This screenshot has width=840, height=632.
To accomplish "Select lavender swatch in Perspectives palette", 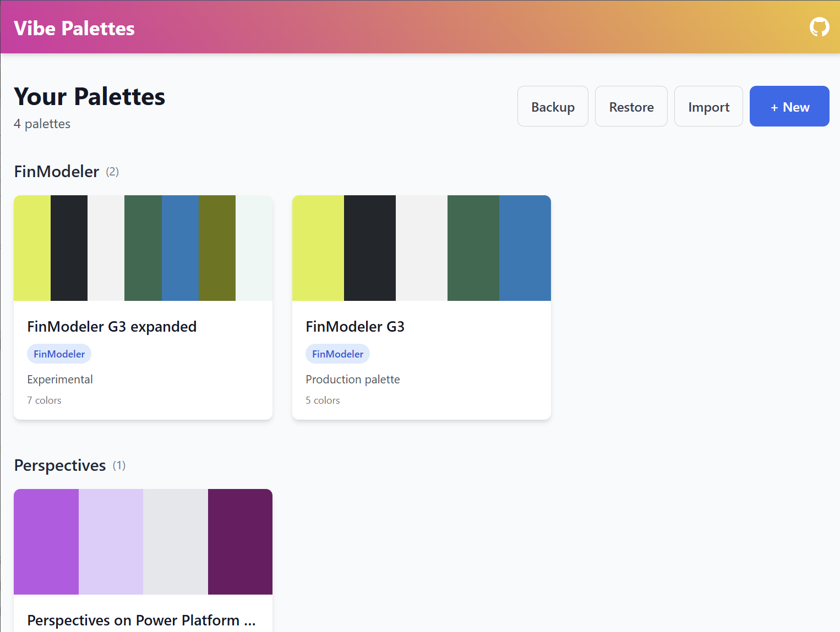I will [x=111, y=542].
